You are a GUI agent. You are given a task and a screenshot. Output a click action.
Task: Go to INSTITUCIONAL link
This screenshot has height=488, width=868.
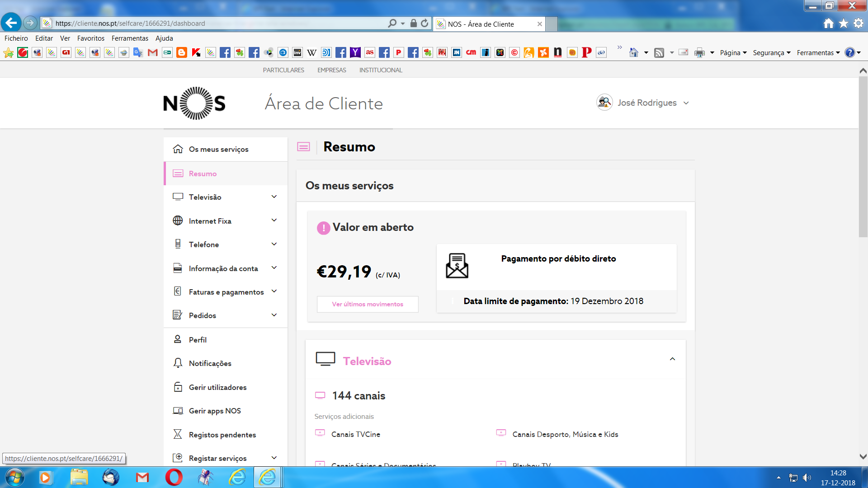(x=381, y=70)
